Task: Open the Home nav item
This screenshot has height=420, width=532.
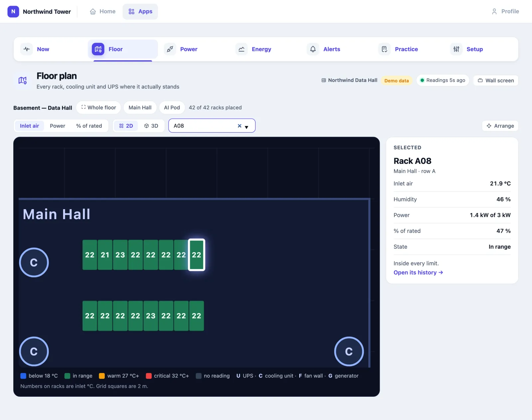Action: (x=103, y=12)
